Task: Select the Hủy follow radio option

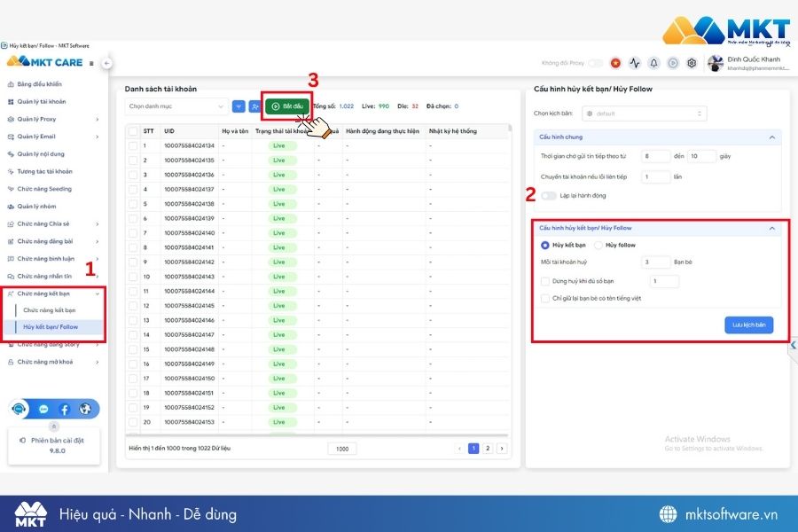Action: coord(598,245)
